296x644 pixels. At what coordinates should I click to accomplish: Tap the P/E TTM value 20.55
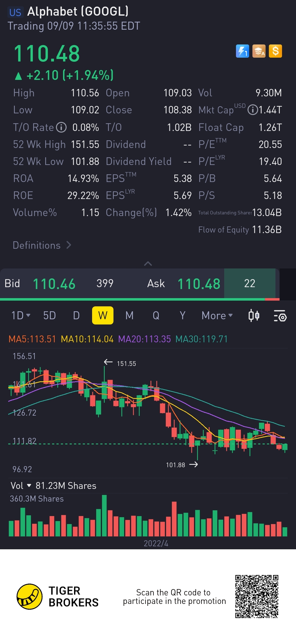(270, 144)
